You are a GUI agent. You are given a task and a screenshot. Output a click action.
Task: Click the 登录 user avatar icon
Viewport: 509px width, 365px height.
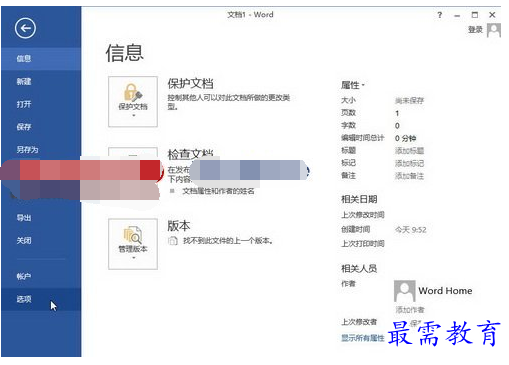[x=494, y=30]
